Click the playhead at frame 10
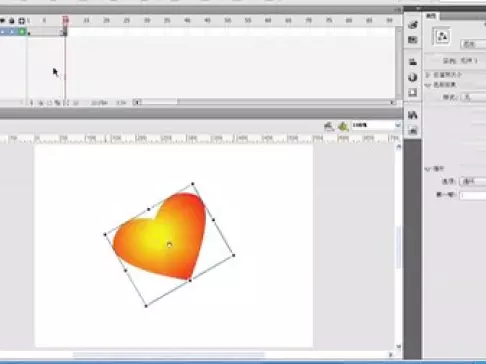 tap(65, 21)
